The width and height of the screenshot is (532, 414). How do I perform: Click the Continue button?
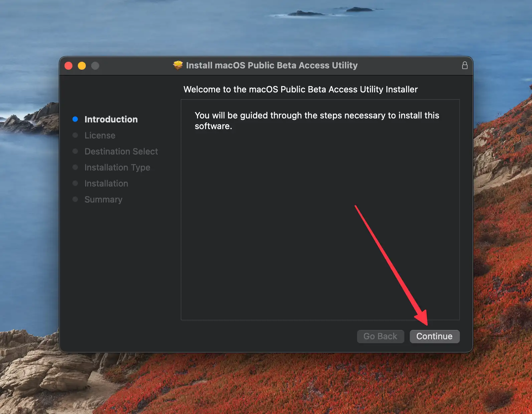coord(434,336)
